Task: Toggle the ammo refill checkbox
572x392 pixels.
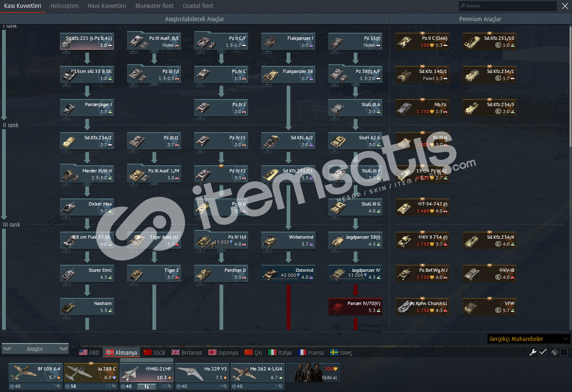Action: [x=564, y=352]
